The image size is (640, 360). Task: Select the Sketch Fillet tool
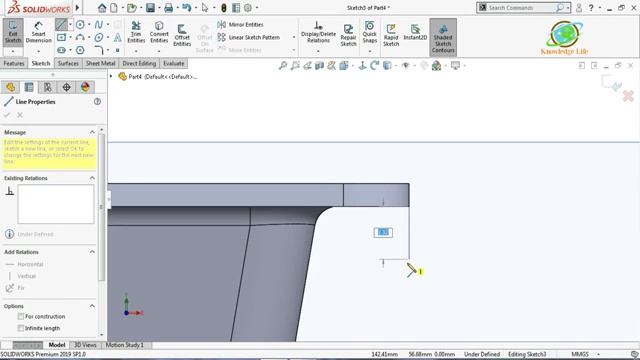[99, 50]
